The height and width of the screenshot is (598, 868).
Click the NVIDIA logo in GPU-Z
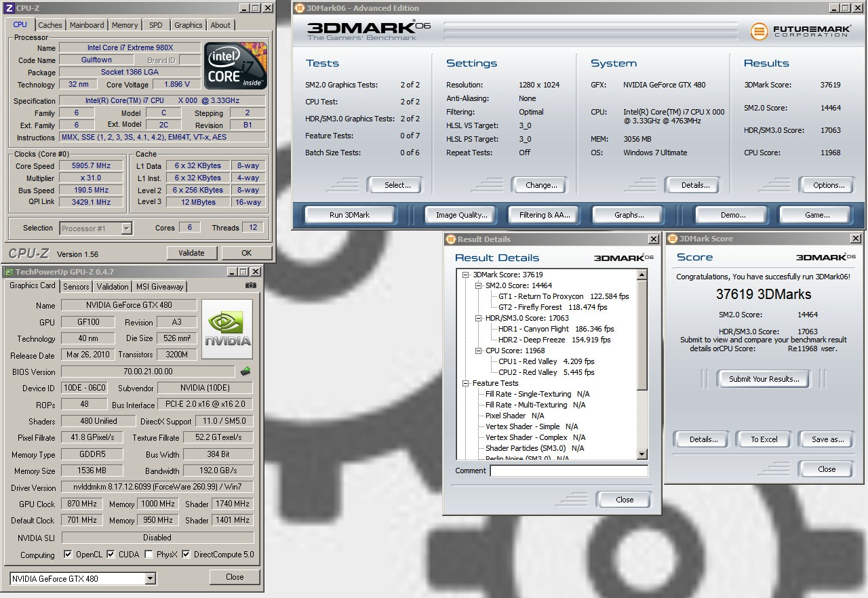pos(227,330)
